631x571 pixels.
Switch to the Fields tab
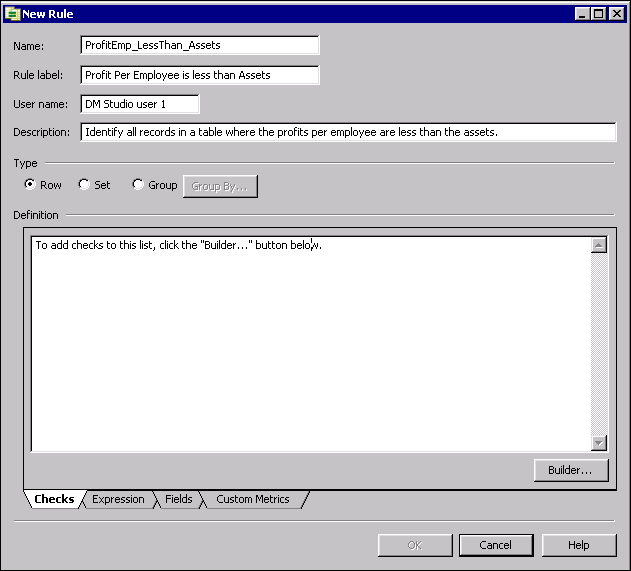pyautogui.click(x=179, y=499)
